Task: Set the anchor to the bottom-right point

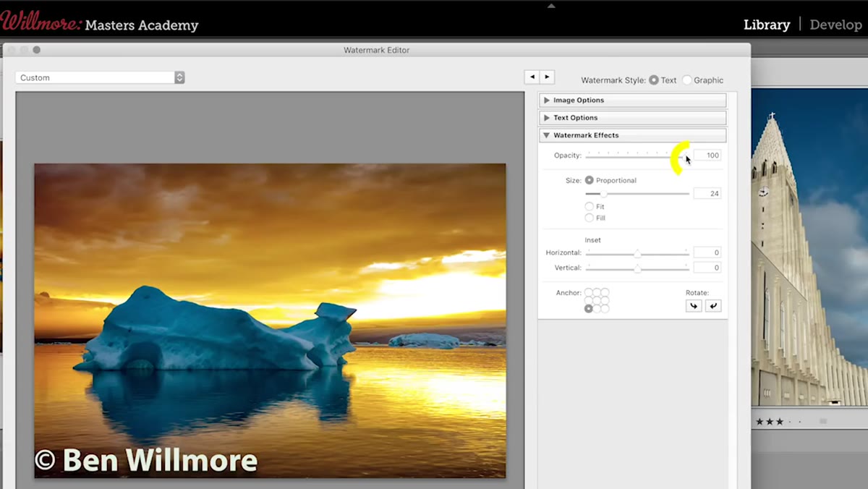Action: pos(605,308)
